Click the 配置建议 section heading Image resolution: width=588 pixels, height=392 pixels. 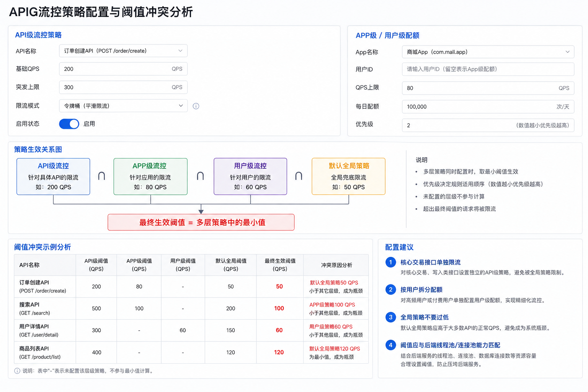coord(399,247)
